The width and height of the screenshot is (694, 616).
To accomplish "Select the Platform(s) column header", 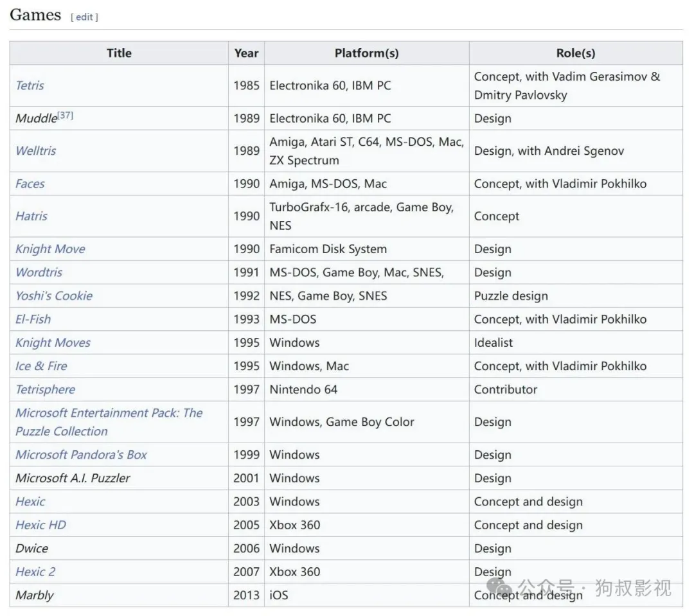I will click(x=366, y=53).
